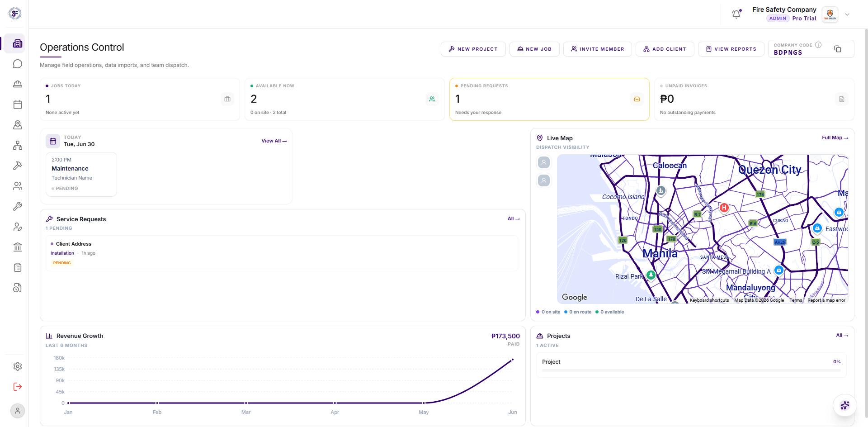Click the Pro Trial label
The image size is (868, 427).
pos(804,19)
